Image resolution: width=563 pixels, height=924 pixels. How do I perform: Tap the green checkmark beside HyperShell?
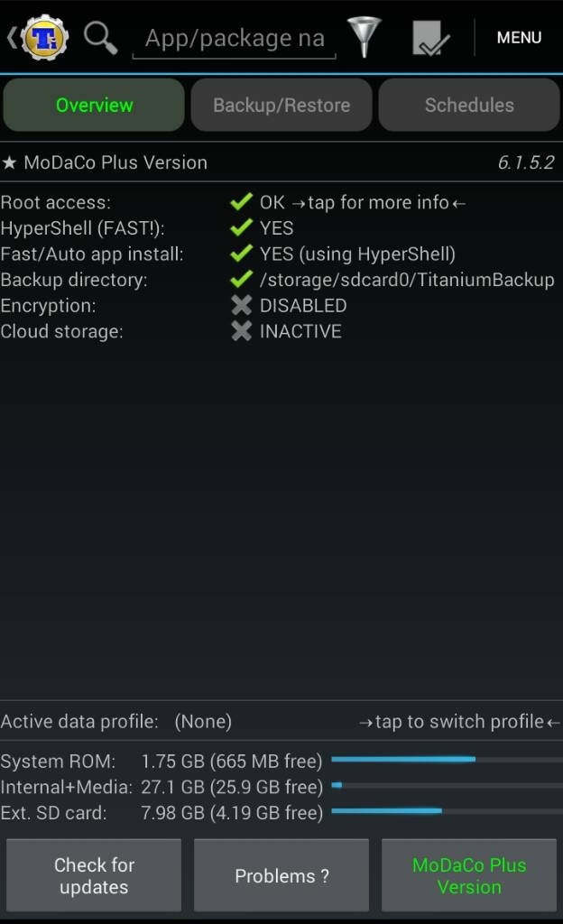[x=241, y=228]
